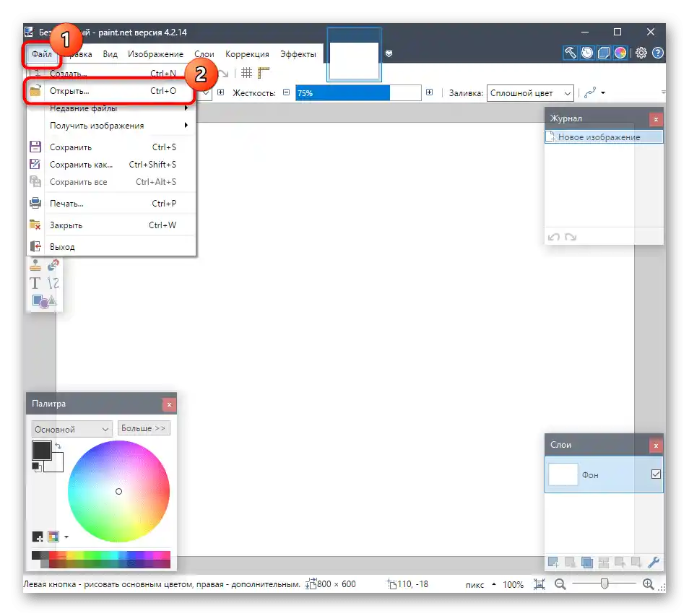Click the Больше >> button
Image resolution: width=689 pixels, height=616 pixels.
144,428
